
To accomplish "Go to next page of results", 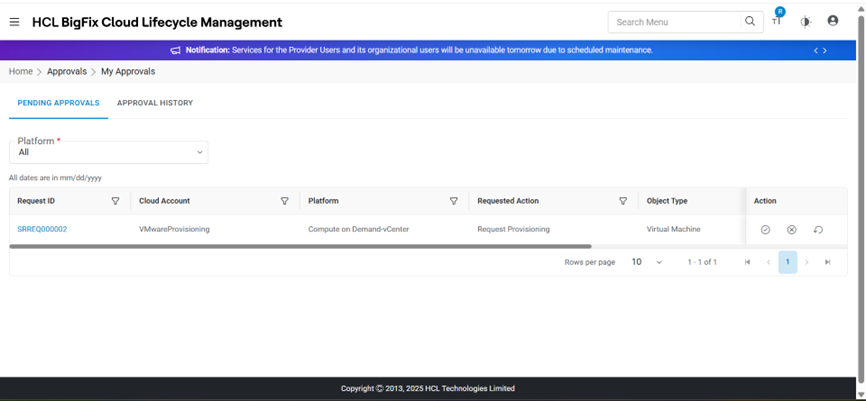I will click(807, 262).
